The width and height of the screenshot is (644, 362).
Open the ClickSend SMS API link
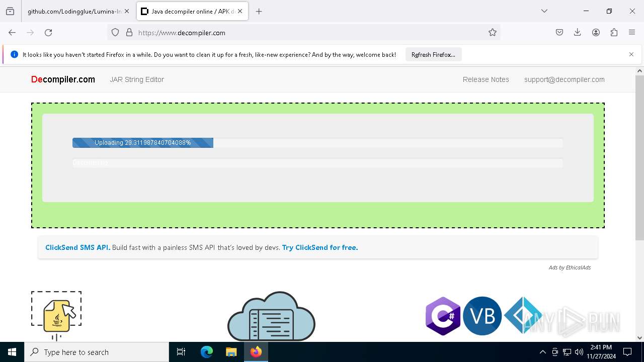[x=78, y=247]
